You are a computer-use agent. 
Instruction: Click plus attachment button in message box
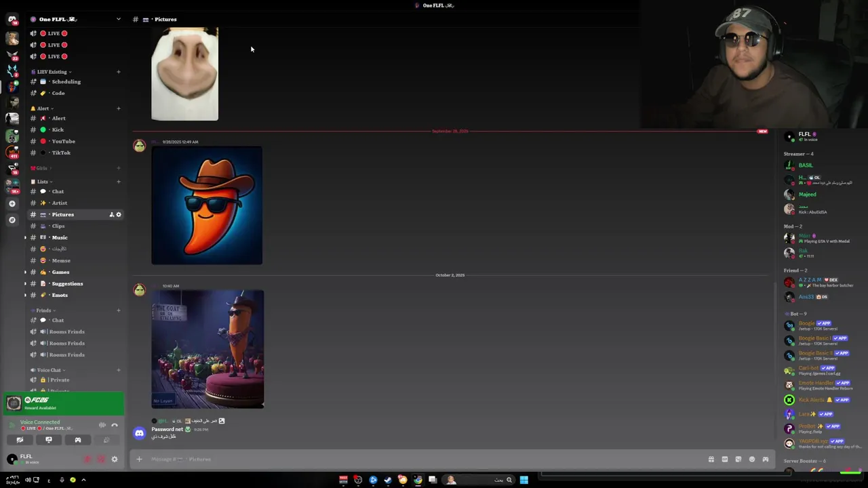point(139,460)
